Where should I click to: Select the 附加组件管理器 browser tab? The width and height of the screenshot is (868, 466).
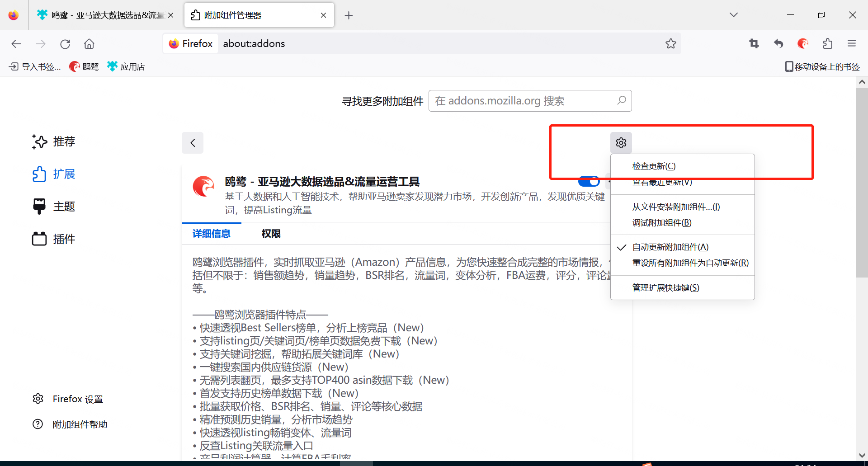(x=259, y=15)
